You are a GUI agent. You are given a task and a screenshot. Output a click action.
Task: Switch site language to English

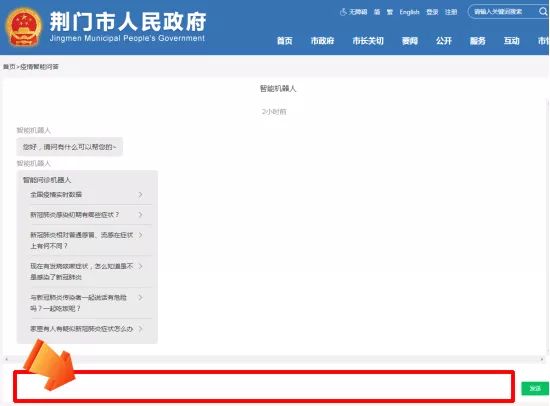tap(409, 12)
